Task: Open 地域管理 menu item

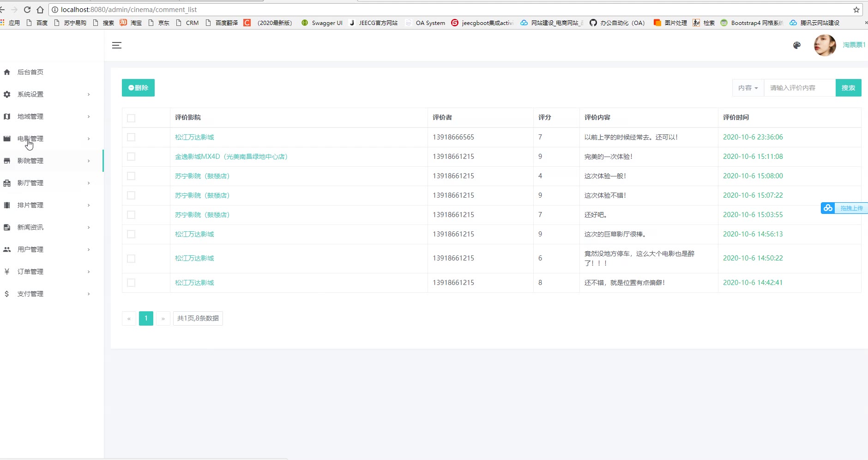Action: coord(30,116)
